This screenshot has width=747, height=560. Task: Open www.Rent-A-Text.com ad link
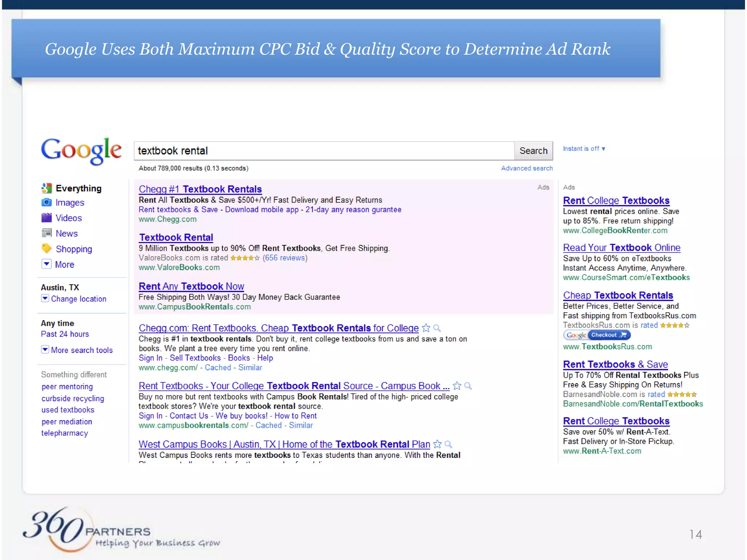pos(602,451)
